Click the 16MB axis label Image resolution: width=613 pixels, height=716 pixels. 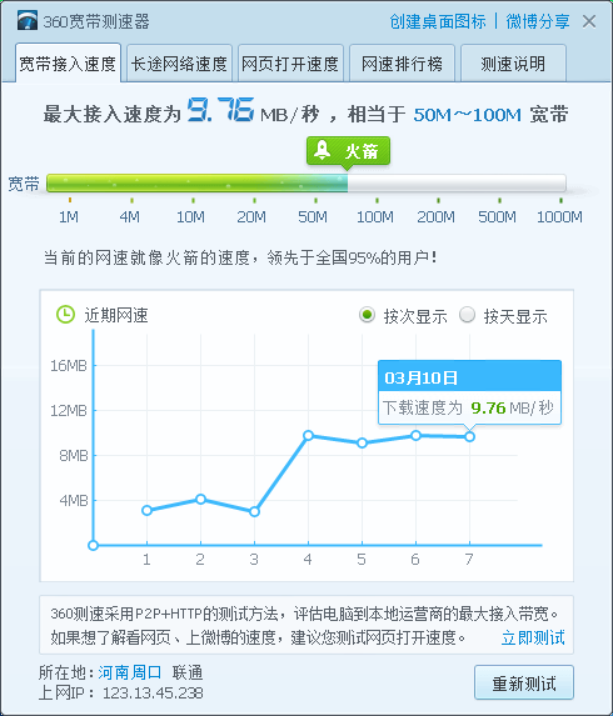(69, 366)
